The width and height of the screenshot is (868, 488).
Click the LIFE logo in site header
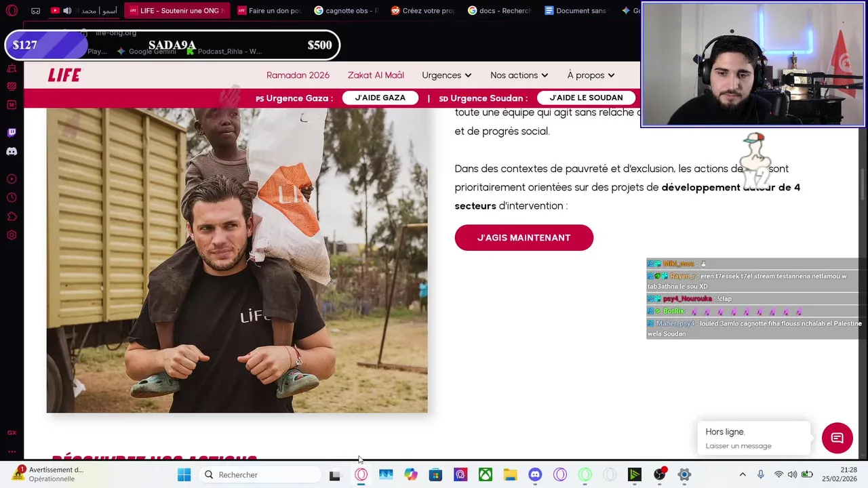64,75
